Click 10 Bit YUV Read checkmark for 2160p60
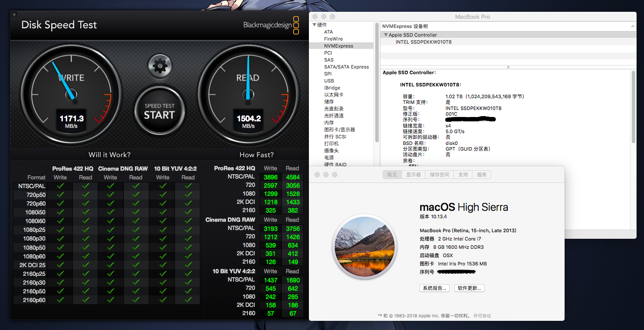The height and width of the screenshot is (330, 644). tap(188, 300)
